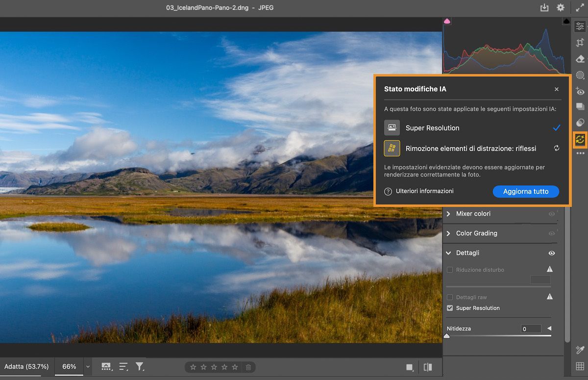Screen dimensions: 588x380
Task: Uncheck the Super Resolution checkbox
Action: click(x=450, y=308)
